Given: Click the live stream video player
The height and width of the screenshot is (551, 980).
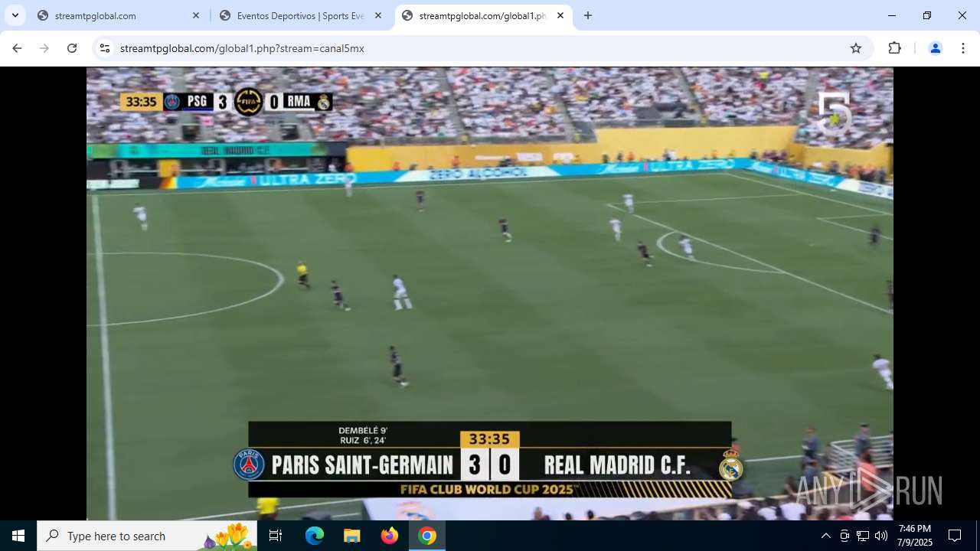Looking at the screenshot, I should tap(490, 294).
